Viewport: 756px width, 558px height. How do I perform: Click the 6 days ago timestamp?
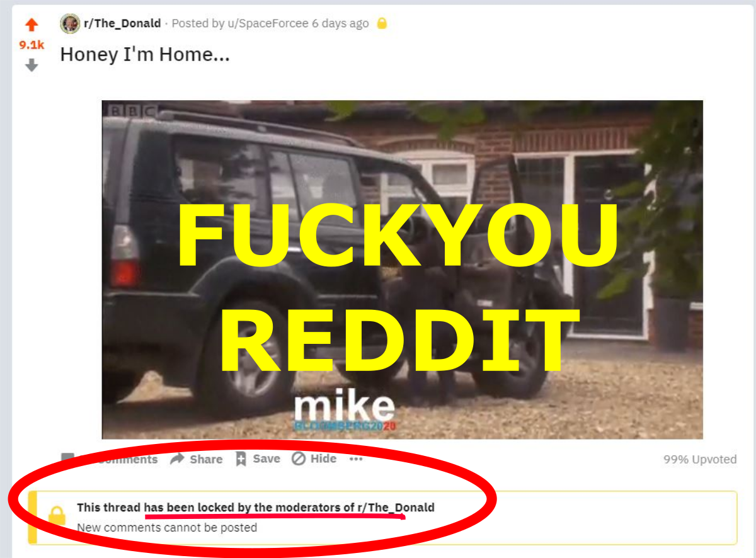[x=340, y=24]
